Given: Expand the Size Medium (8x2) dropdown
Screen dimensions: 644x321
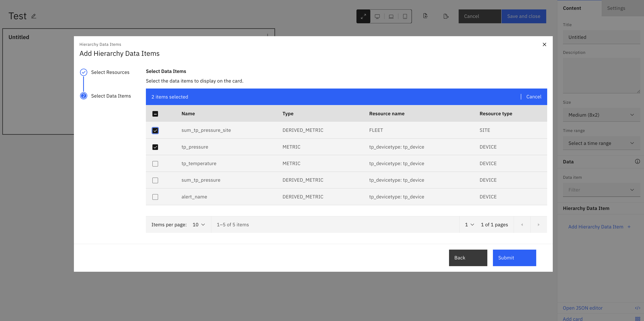Looking at the screenshot, I should click(x=601, y=115).
